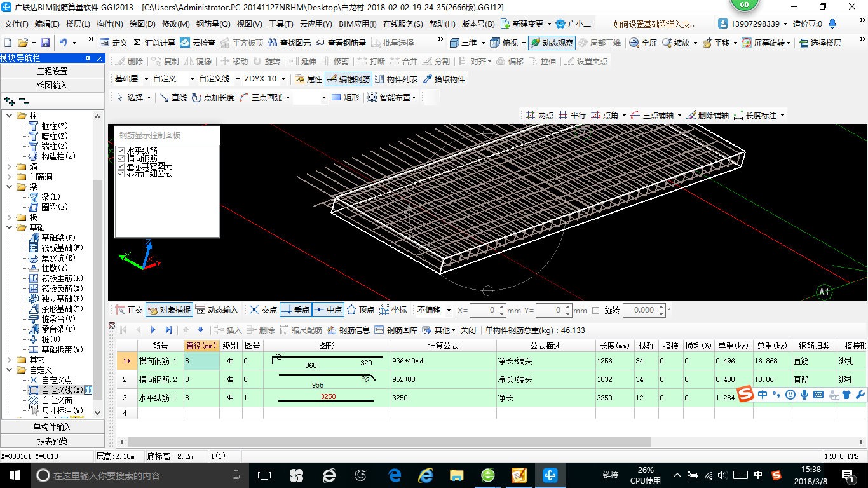The height and width of the screenshot is (488, 868).
Task: Open the 三点画弧 arc dropdown arrow
Action: pos(288,97)
